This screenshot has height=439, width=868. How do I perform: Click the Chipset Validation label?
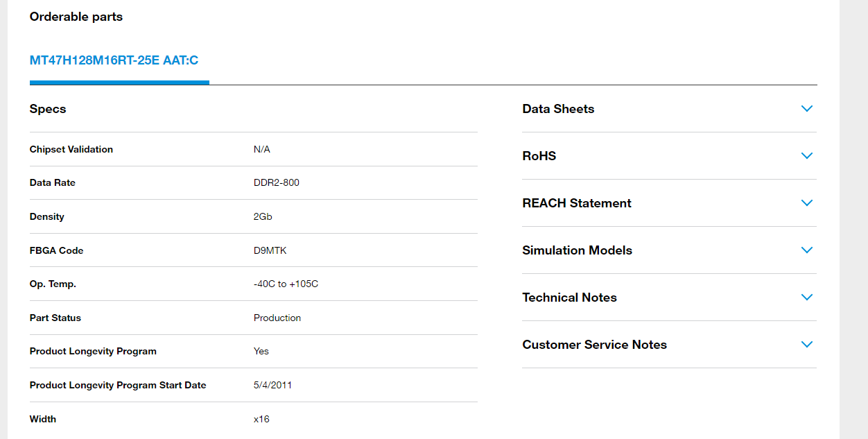coord(71,149)
